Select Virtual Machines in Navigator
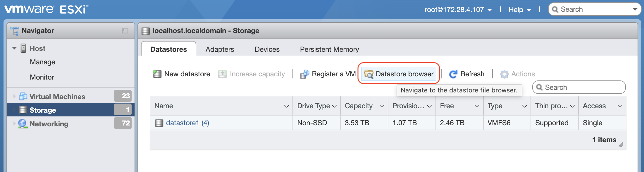This screenshot has width=644, height=172. pos(57,97)
